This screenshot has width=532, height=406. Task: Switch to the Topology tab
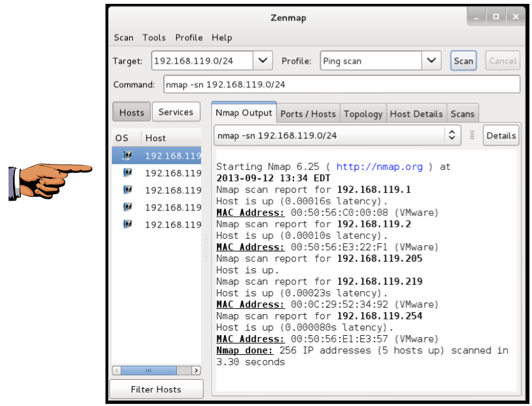363,113
